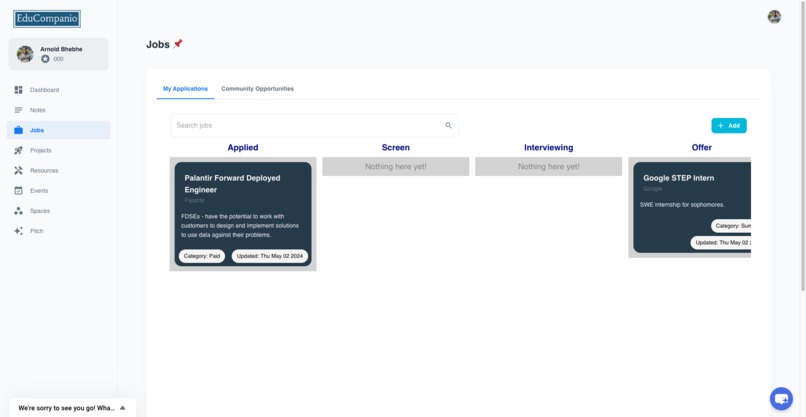This screenshot has height=417, width=806.
Task: Click the Resources tools icon
Action: point(19,170)
